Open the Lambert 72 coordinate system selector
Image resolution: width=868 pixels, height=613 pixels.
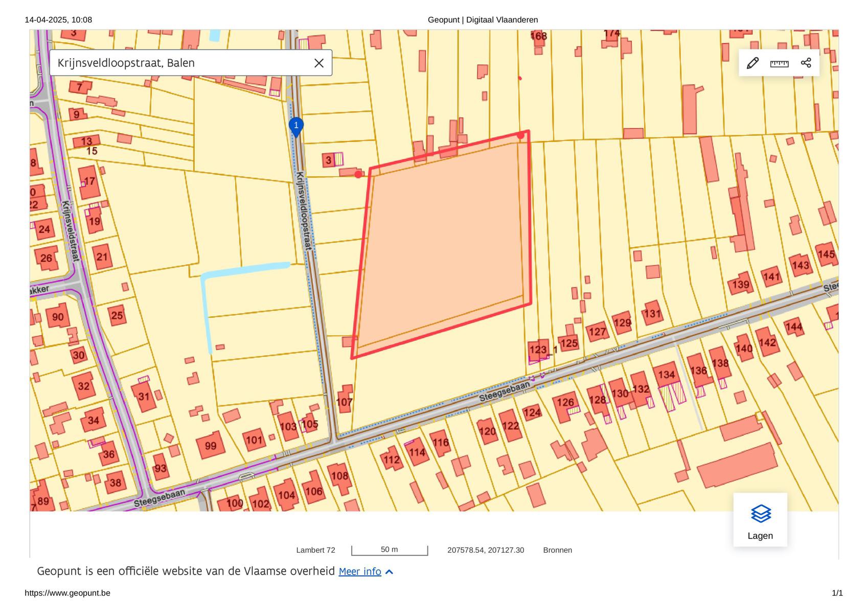click(x=315, y=550)
